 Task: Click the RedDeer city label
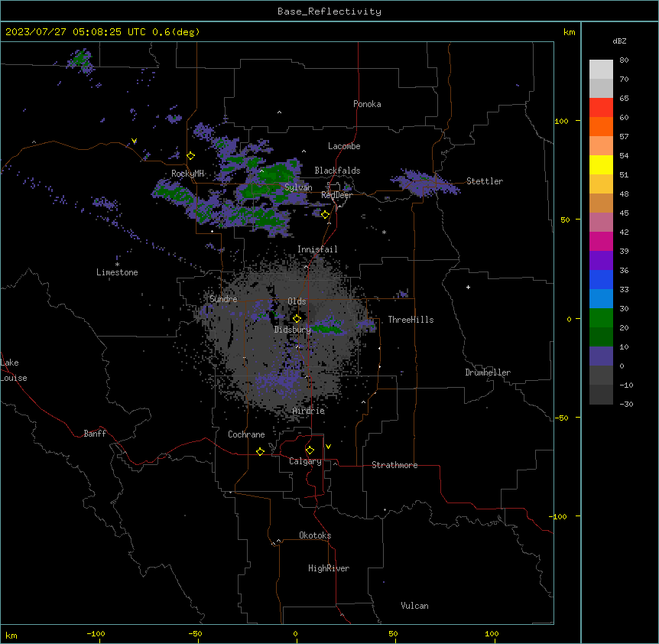click(x=336, y=195)
